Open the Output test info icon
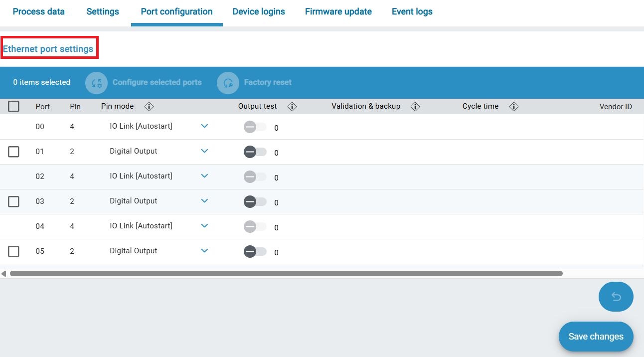The height and width of the screenshot is (357, 644). [x=292, y=106]
